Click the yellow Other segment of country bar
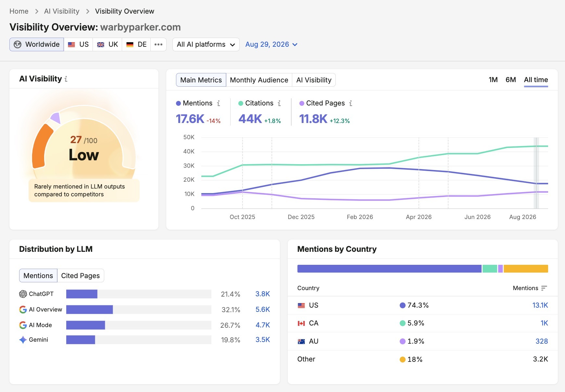Viewport: 565px width, 392px height. click(x=526, y=269)
